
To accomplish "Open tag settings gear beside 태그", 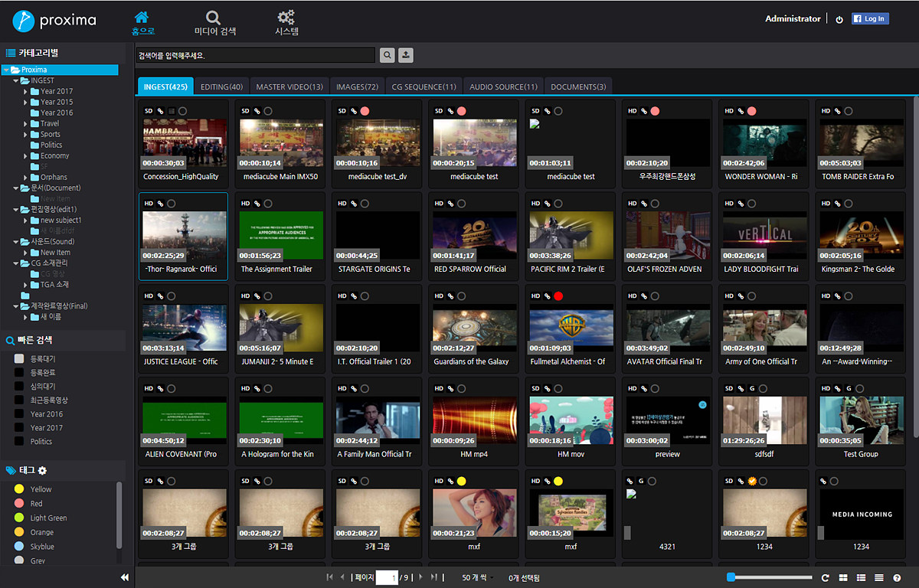I will (x=43, y=470).
